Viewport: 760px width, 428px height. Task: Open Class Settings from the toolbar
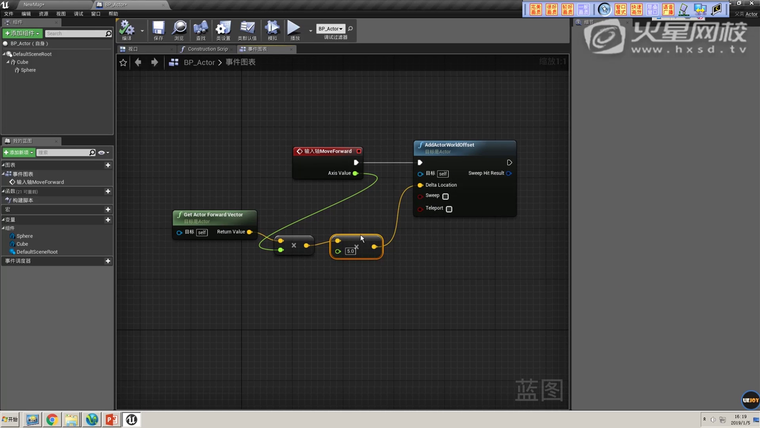click(x=223, y=29)
